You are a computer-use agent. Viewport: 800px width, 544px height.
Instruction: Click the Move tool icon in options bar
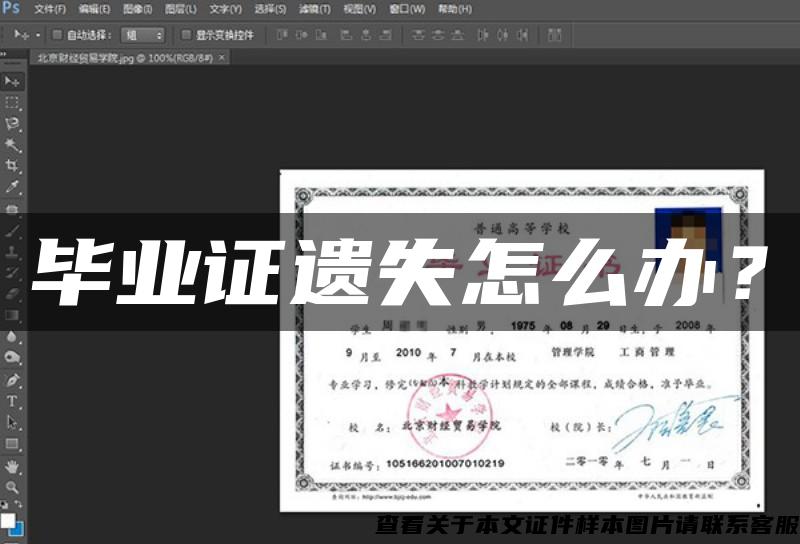coord(21,35)
